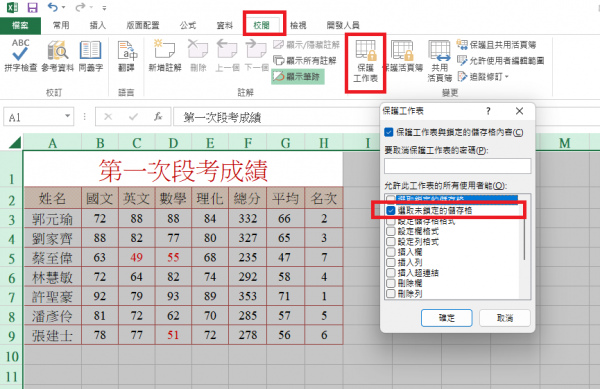The height and width of the screenshot is (389, 600).
Task: Open 參考資料 research tool
Action: (57, 56)
